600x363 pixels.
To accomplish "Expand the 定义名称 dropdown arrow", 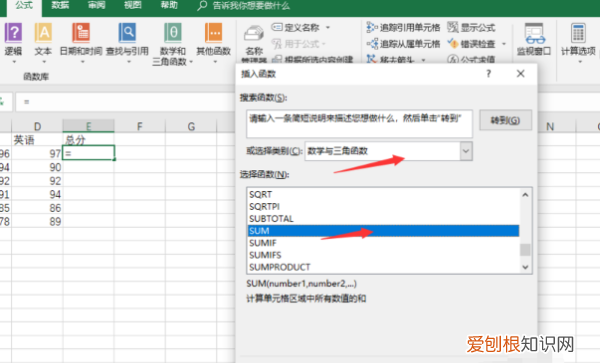I will pyautogui.click(x=328, y=28).
